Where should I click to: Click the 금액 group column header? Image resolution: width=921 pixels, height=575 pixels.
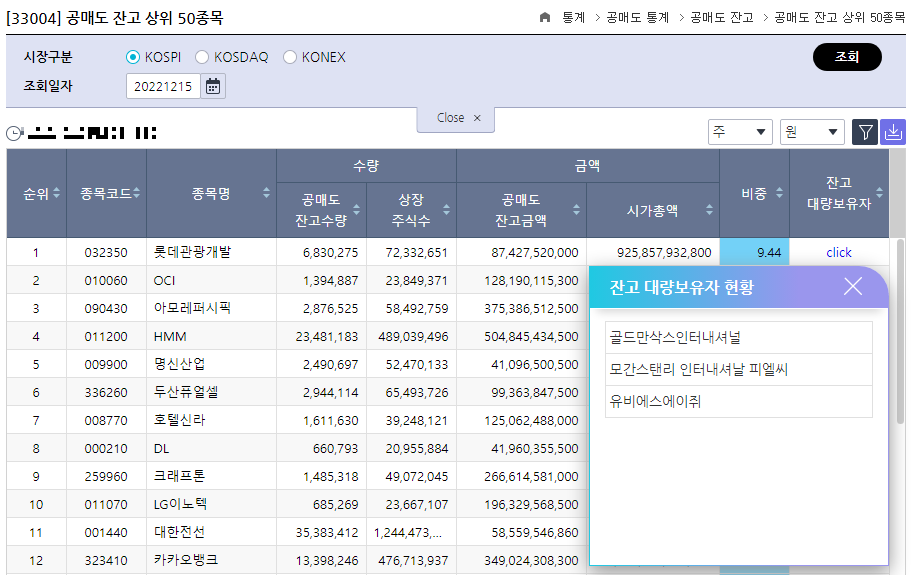tap(587, 166)
